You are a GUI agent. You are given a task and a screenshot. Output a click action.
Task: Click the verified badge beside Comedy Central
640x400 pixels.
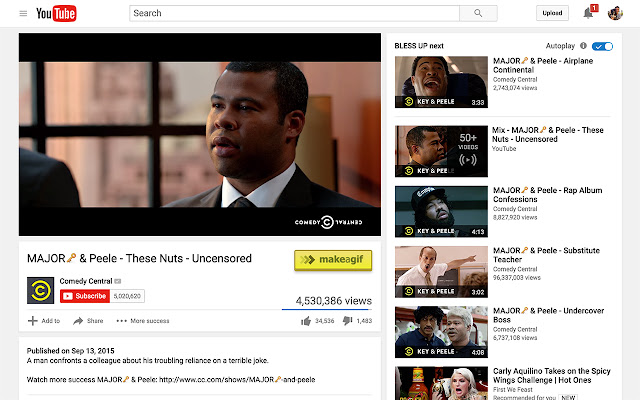118,281
